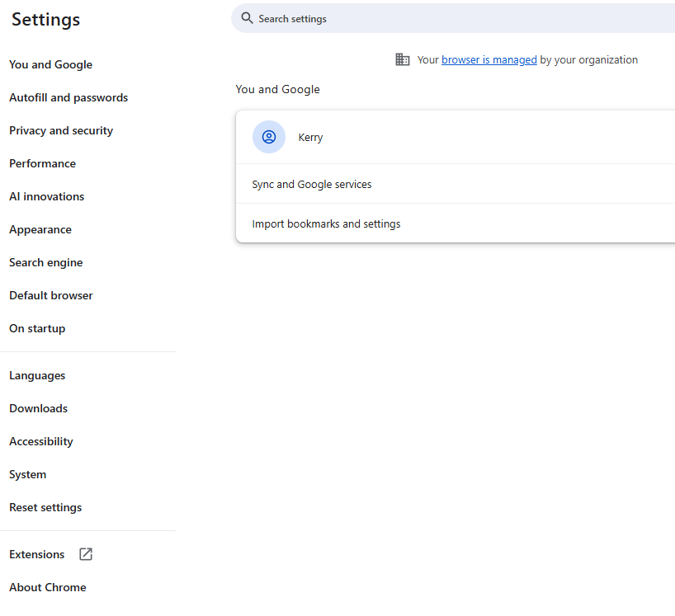Open the 'browser is managed' link
The width and height of the screenshot is (675, 616).
click(489, 60)
